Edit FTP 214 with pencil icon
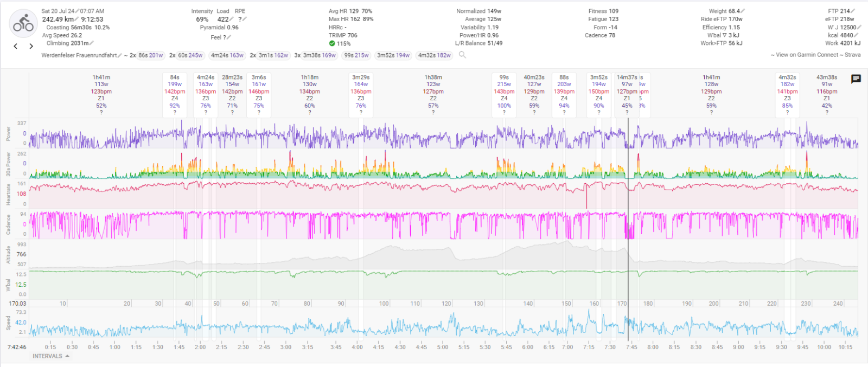868x367 pixels. pos(853,11)
